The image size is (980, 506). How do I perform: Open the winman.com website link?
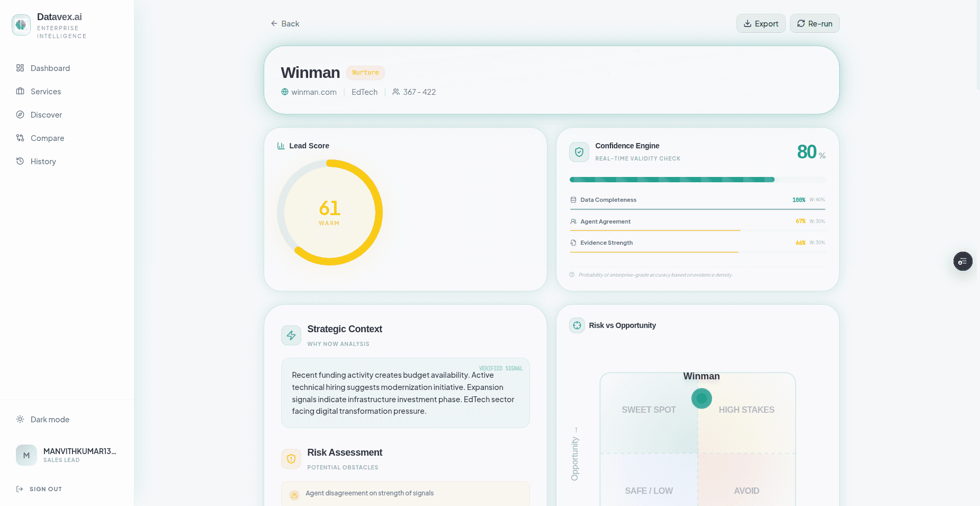pyautogui.click(x=314, y=92)
